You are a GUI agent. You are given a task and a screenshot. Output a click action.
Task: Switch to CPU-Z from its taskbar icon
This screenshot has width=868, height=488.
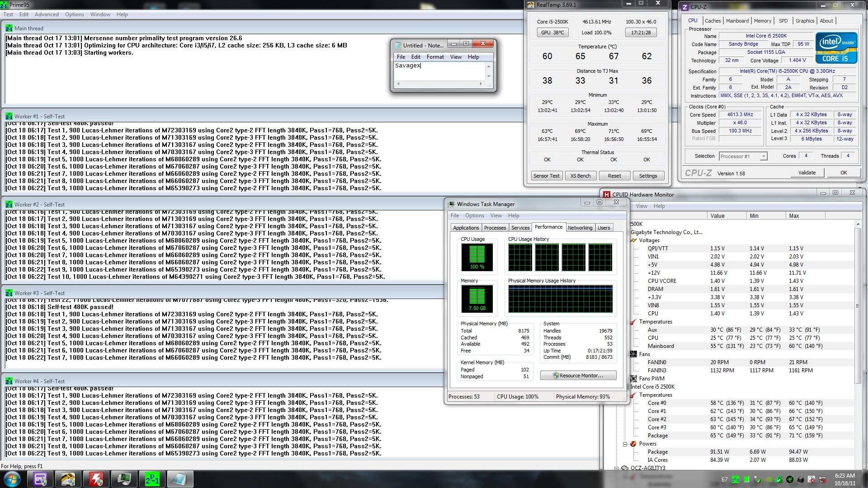coord(40,479)
